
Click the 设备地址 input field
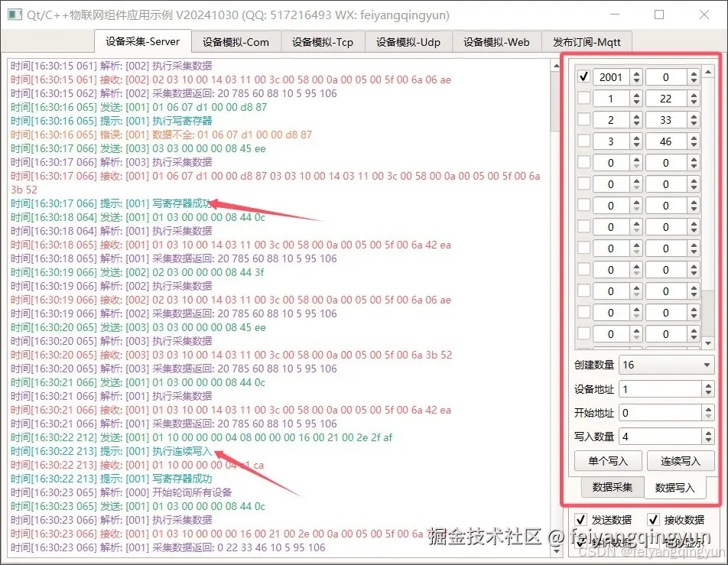(660, 389)
